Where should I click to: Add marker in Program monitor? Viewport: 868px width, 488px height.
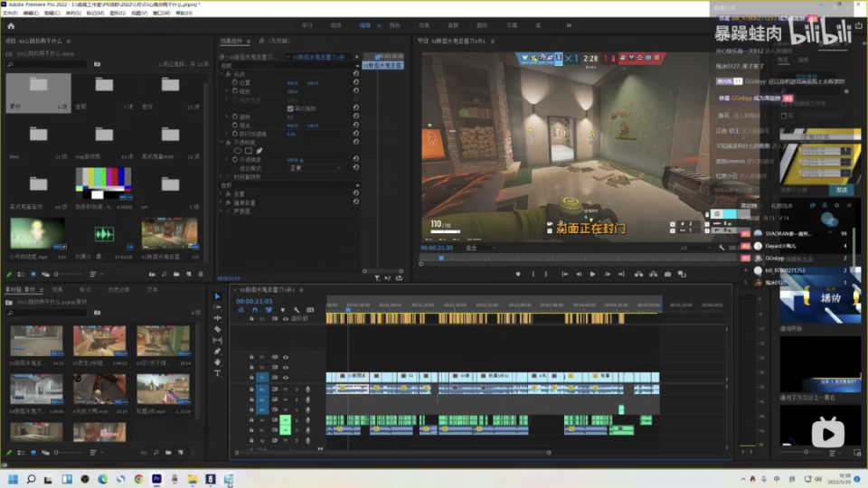[518, 274]
